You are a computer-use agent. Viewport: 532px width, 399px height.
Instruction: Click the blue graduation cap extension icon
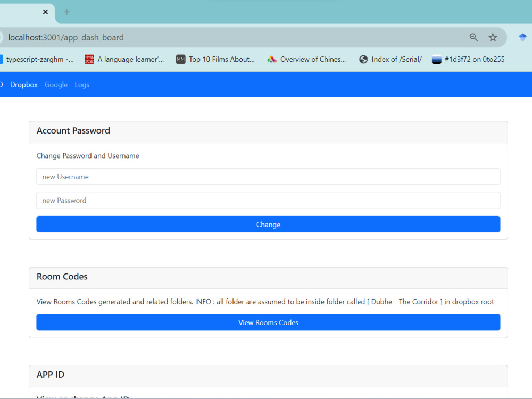click(522, 37)
